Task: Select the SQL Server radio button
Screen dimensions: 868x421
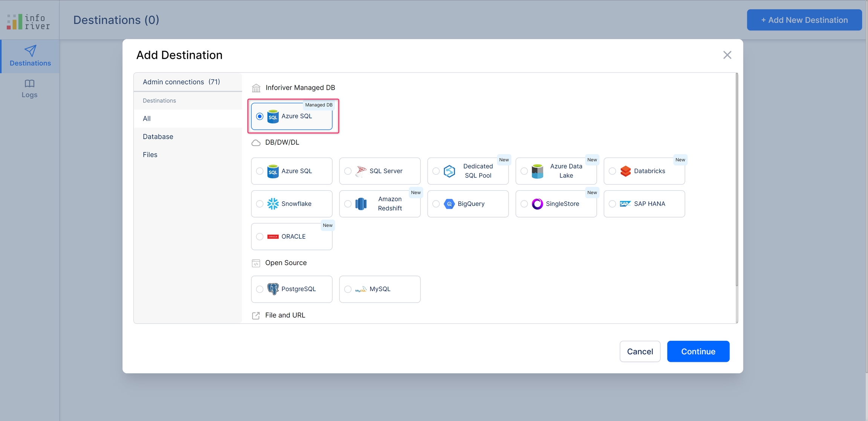Action: tap(348, 171)
